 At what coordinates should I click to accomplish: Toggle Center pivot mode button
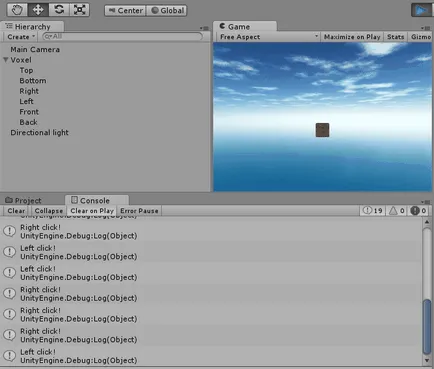click(125, 11)
